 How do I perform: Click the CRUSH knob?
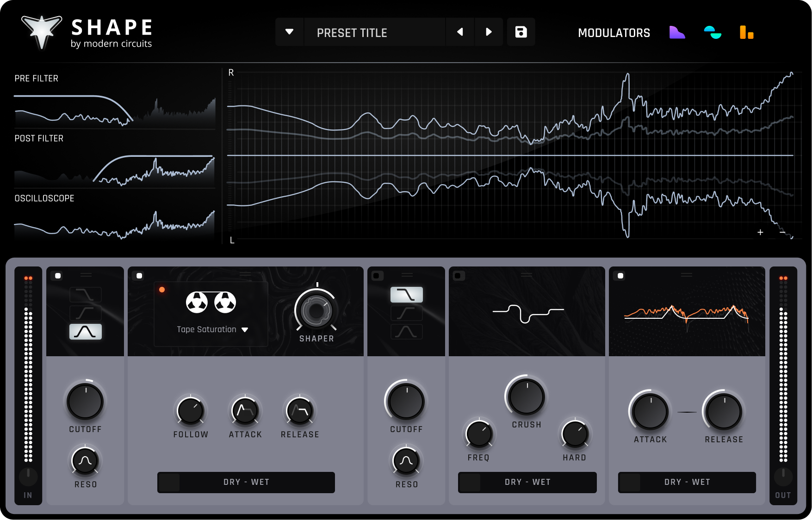coord(527,397)
